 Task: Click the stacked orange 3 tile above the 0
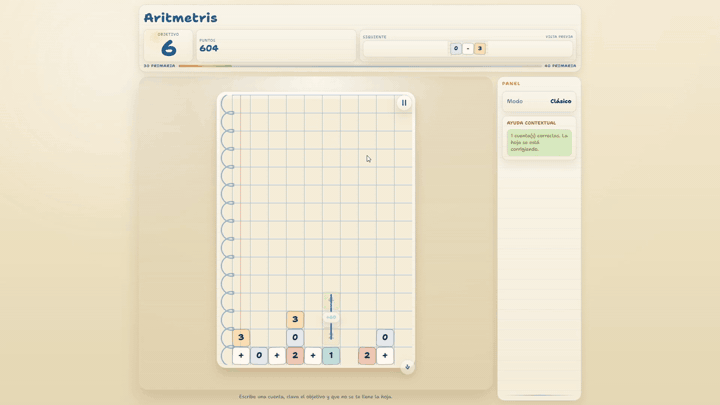(x=295, y=319)
